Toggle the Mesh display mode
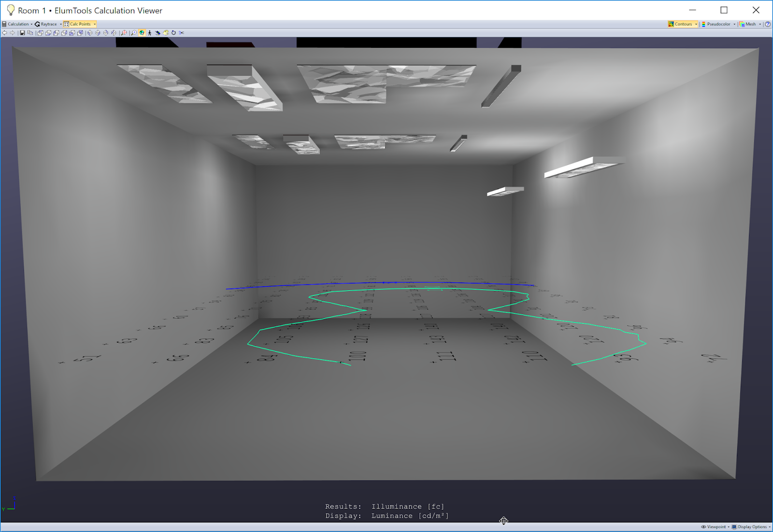This screenshot has height=532, width=773. click(748, 24)
